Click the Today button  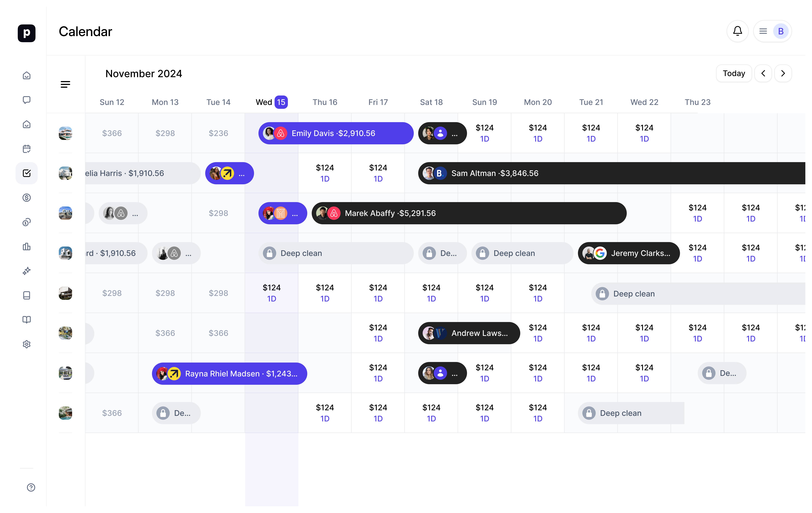click(x=734, y=73)
